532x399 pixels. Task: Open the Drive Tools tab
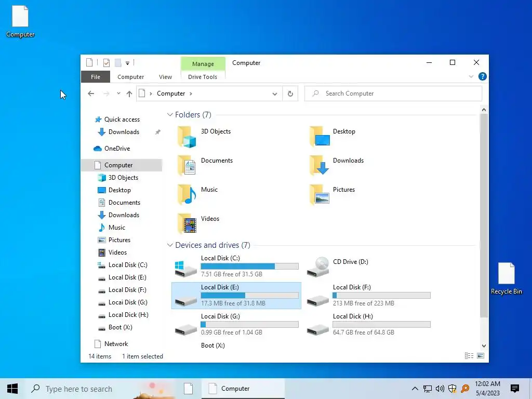(203, 77)
